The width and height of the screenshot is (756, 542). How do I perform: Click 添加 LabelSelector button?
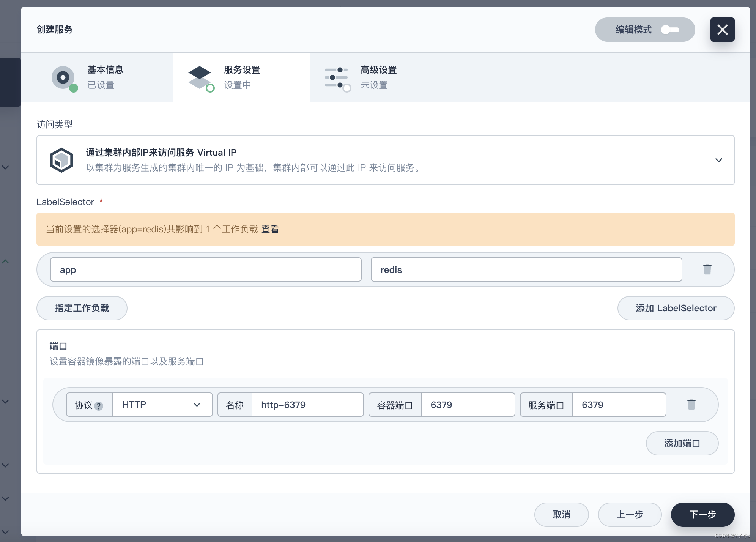676,308
